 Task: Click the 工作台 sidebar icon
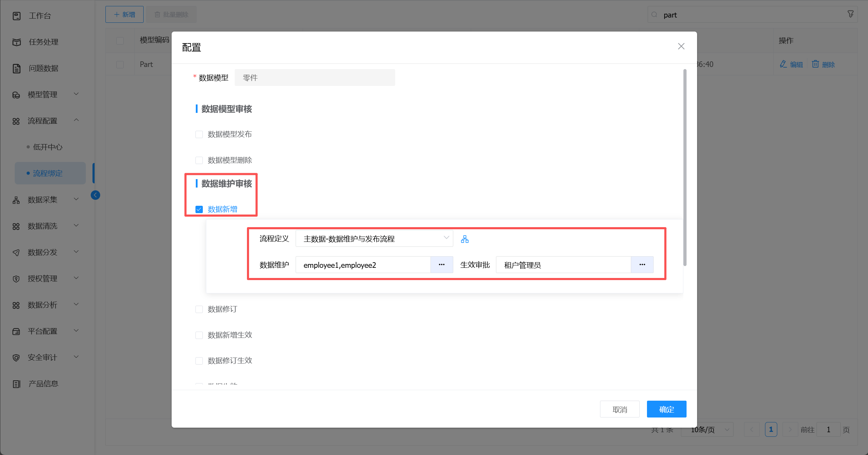(x=16, y=16)
